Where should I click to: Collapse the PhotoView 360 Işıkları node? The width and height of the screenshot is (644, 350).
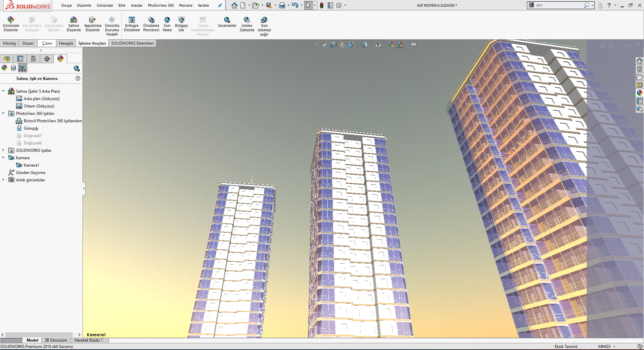[x=3, y=113]
